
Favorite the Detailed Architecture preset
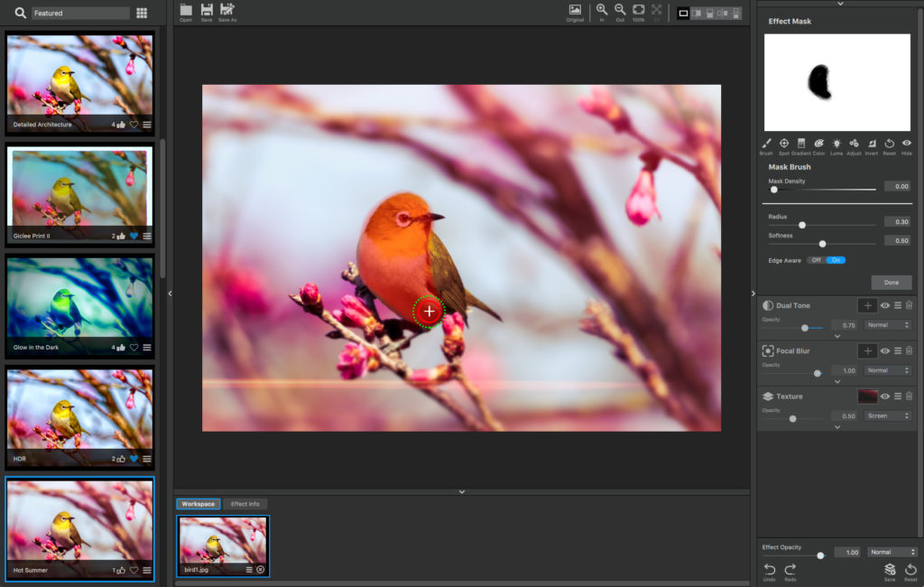point(134,125)
